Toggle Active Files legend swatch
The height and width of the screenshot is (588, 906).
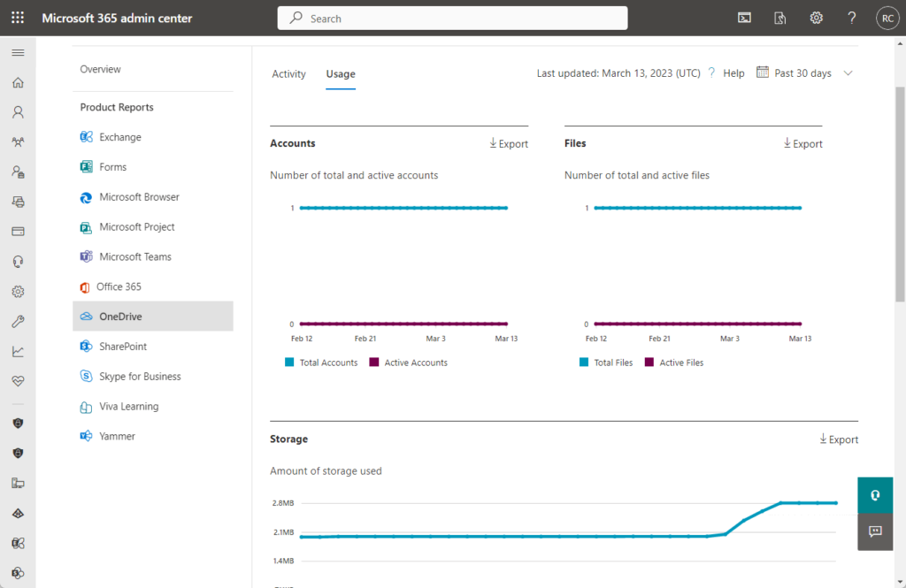(x=649, y=363)
